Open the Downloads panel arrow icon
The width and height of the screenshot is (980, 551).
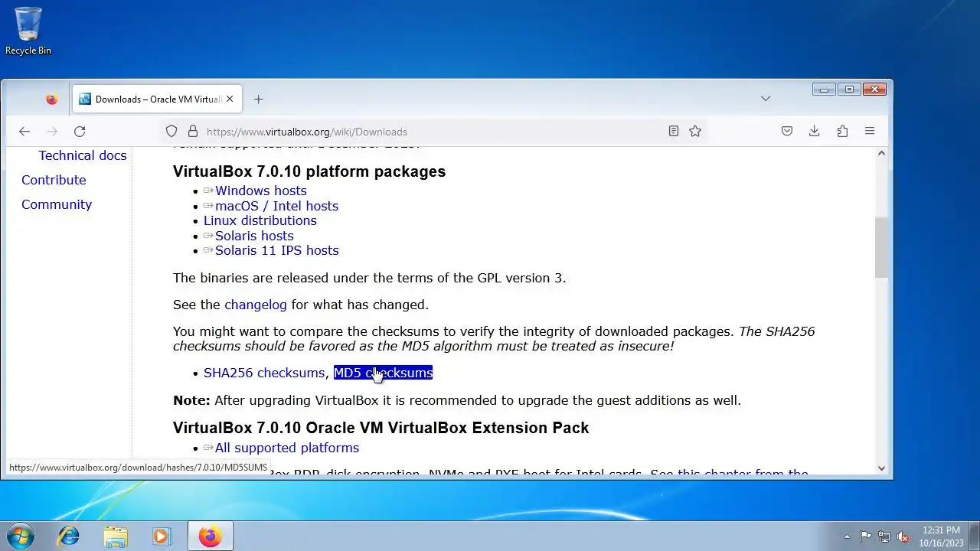[x=815, y=131]
